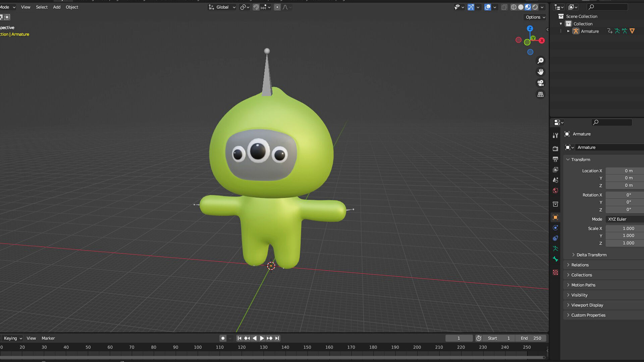Open the snapping options dropdown

[265, 7]
